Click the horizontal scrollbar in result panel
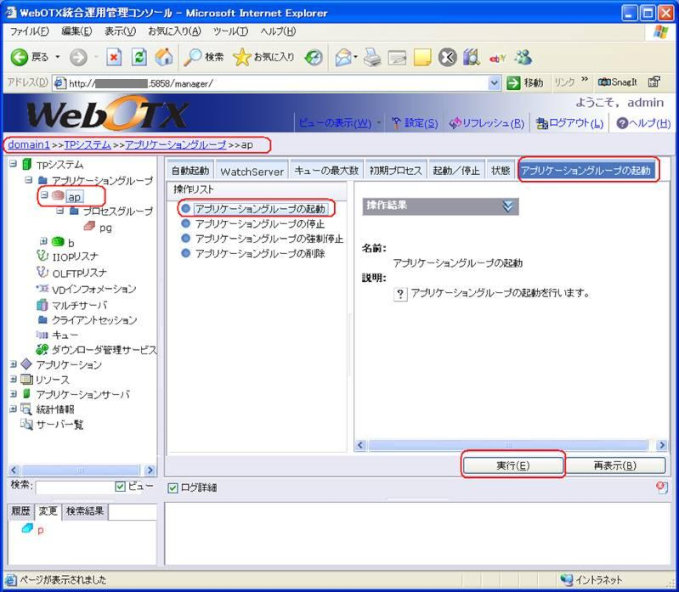679x592 pixels. [510, 445]
